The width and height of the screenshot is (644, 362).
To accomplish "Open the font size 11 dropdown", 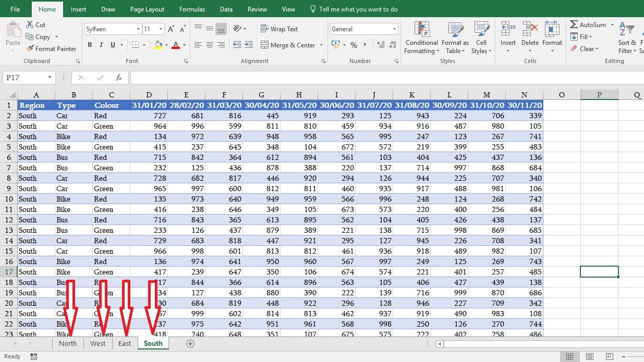I will coord(161,29).
